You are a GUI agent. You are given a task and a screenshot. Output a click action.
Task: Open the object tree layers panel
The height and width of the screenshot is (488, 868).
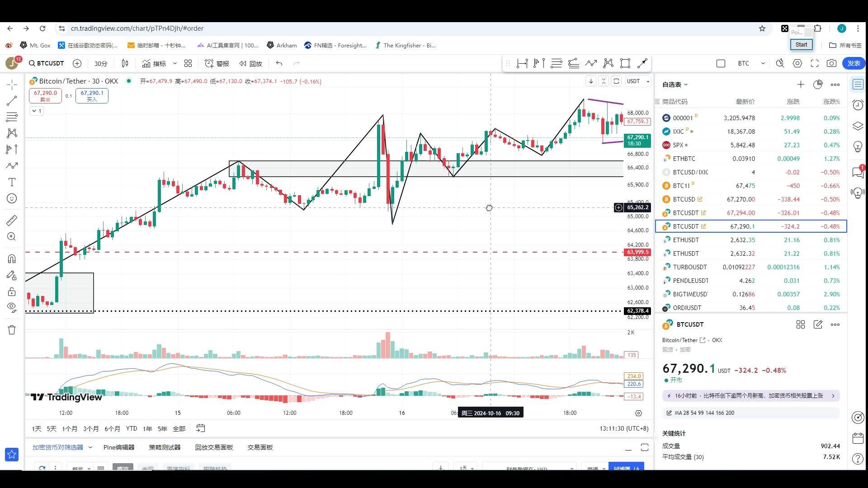click(858, 126)
